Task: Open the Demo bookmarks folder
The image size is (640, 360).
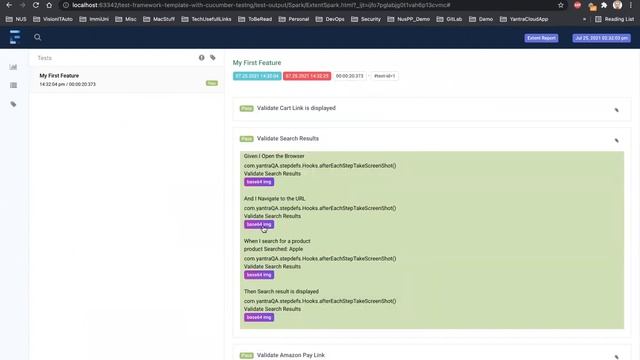Action: 481,19
